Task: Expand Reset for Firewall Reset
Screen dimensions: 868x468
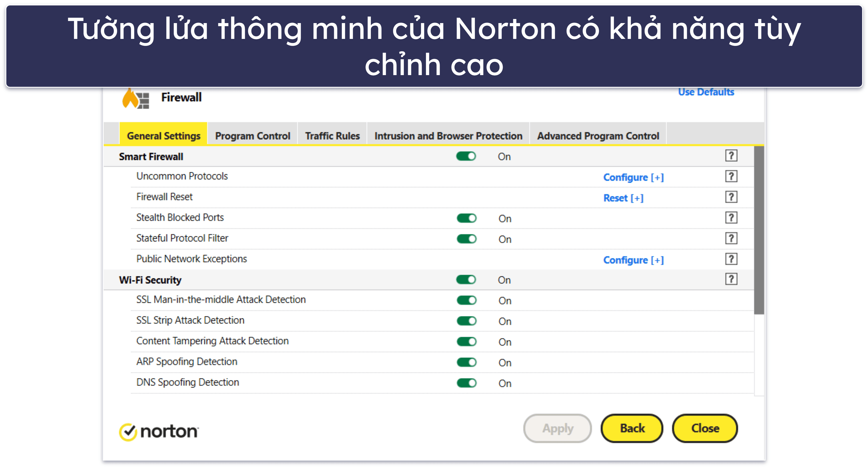Action: 623,198
